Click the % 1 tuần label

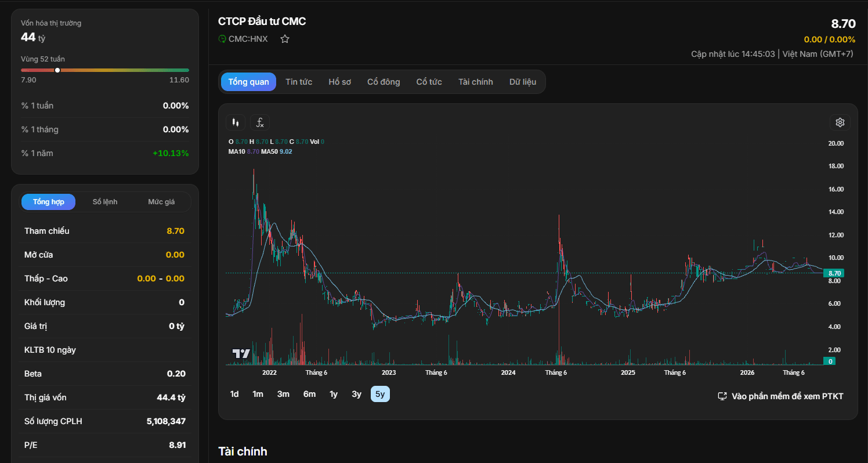tap(37, 106)
